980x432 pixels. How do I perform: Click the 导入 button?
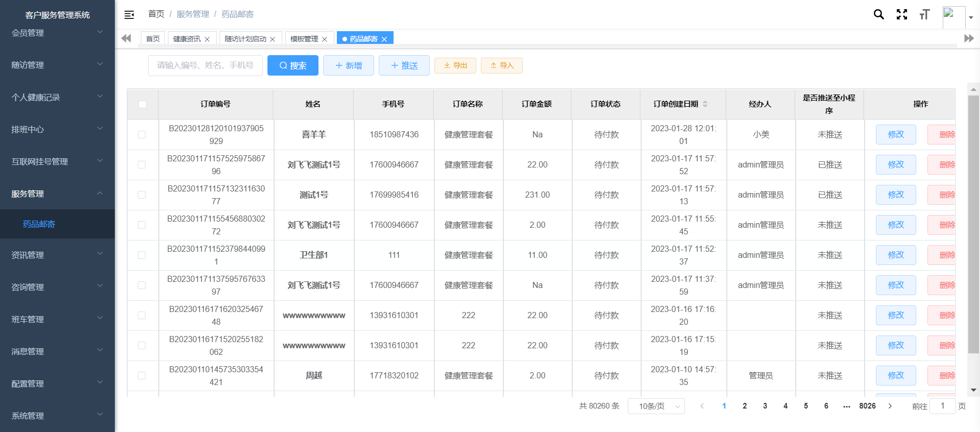click(x=502, y=65)
